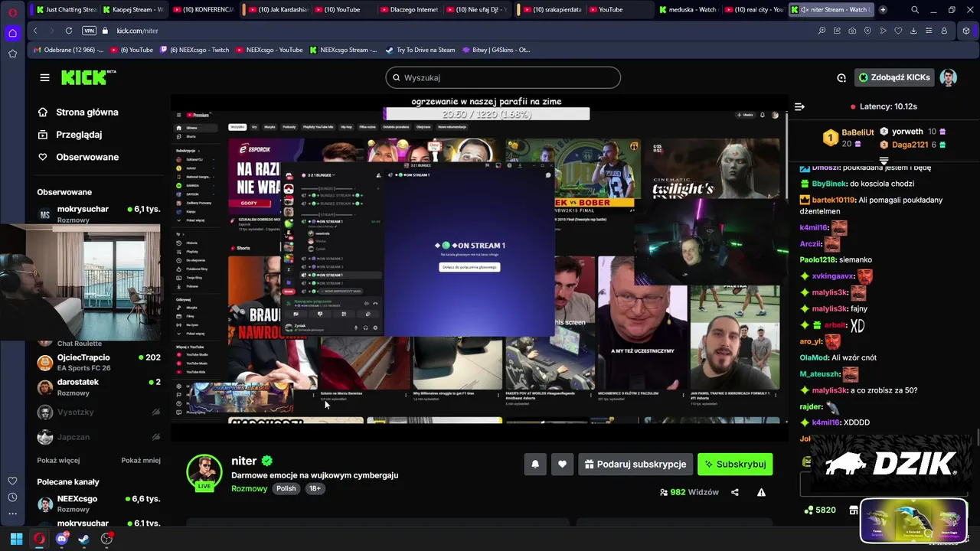The height and width of the screenshot is (551, 980).
Task: Click Podaruj subskrypcje button
Action: (x=635, y=464)
